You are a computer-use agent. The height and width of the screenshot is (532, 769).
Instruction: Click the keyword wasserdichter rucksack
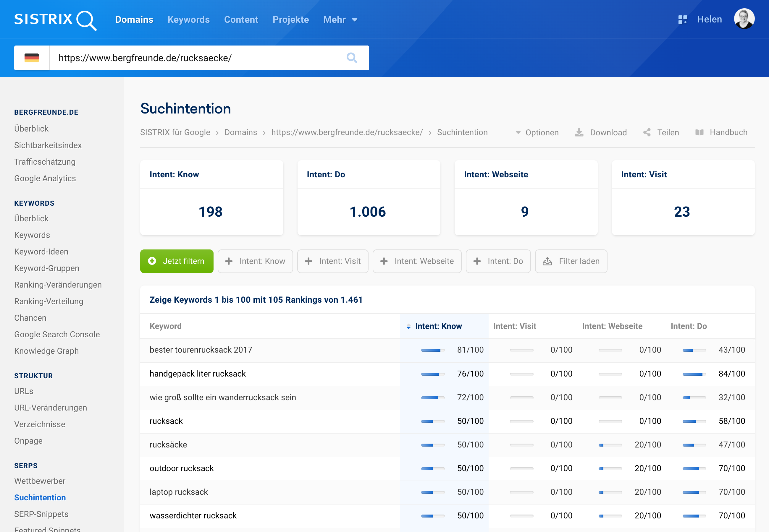pyautogui.click(x=193, y=516)
